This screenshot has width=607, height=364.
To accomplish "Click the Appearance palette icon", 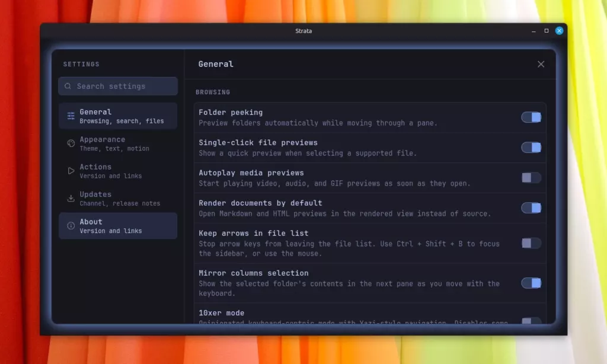I will tap(71, 143).
